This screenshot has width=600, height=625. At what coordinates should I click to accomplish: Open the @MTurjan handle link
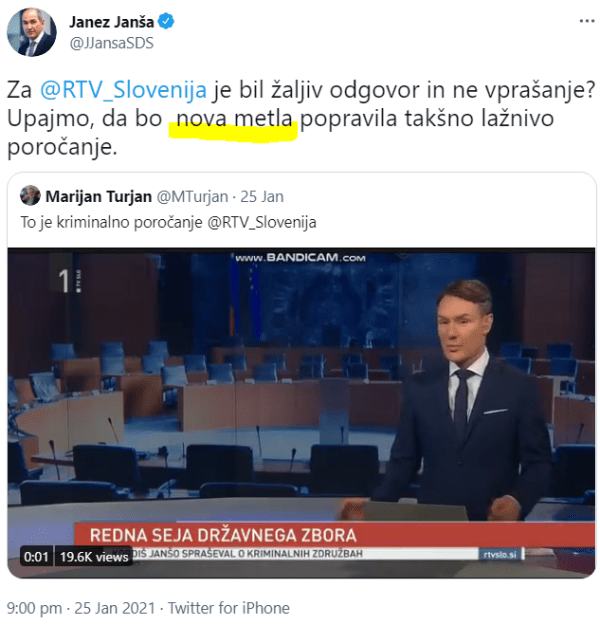click(x=192, y=197)
